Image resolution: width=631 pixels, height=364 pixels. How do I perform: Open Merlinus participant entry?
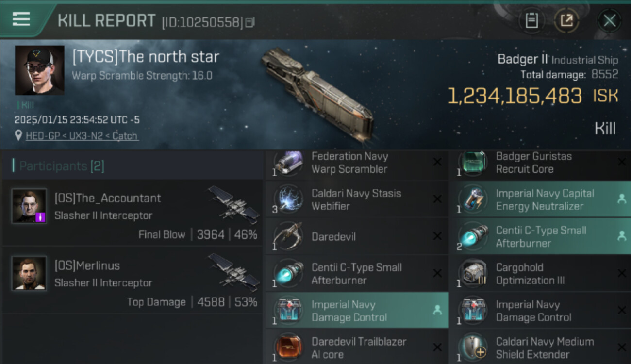pos(132,281)
